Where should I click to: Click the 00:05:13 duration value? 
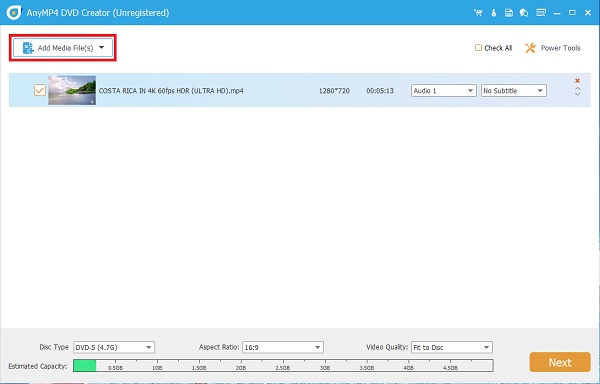pyautogui.click(x=380, y=91)
